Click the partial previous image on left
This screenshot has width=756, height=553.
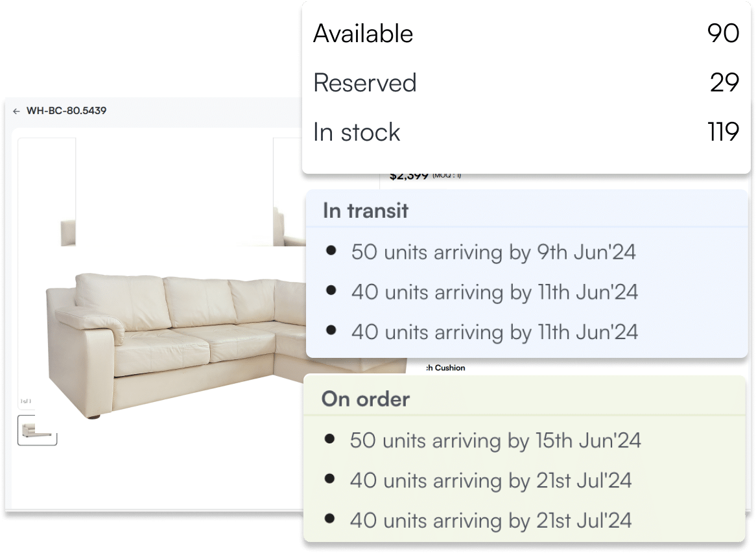coord(47,192)
